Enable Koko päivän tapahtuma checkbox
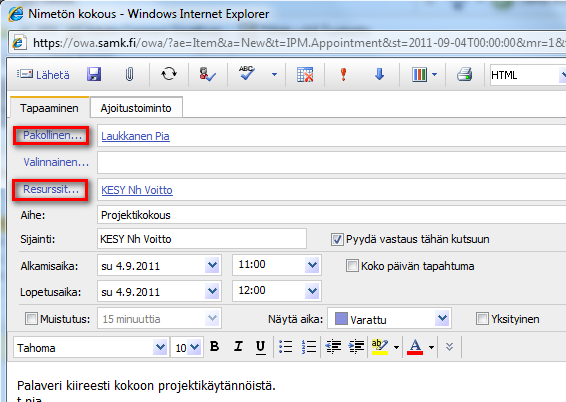This screenshot has width=566, height=402. pyautogui.click(x=352, y=266)
